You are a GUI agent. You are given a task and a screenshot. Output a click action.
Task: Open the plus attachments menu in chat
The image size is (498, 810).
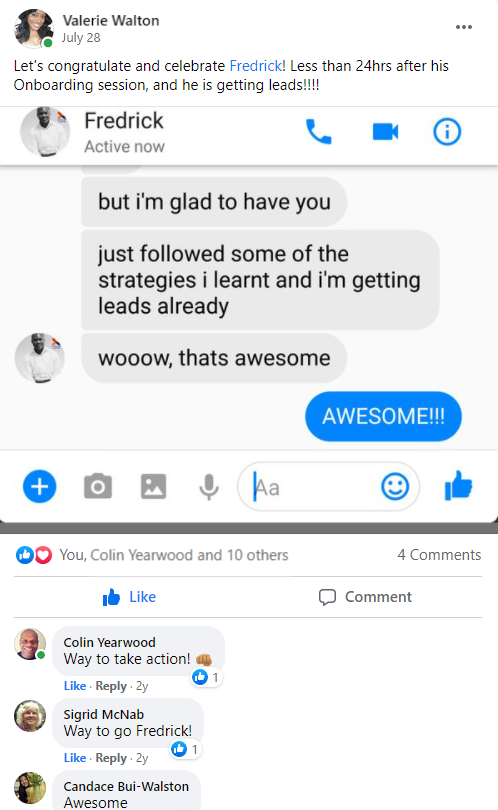click(40, 486)
